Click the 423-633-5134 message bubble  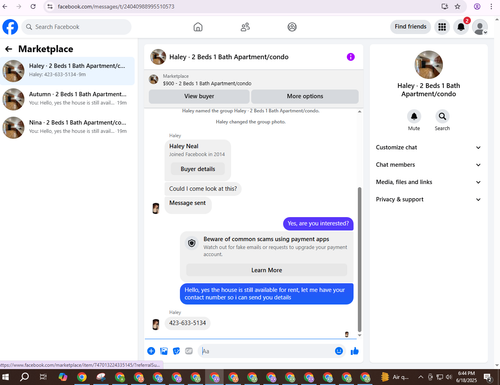click(187, 323)
